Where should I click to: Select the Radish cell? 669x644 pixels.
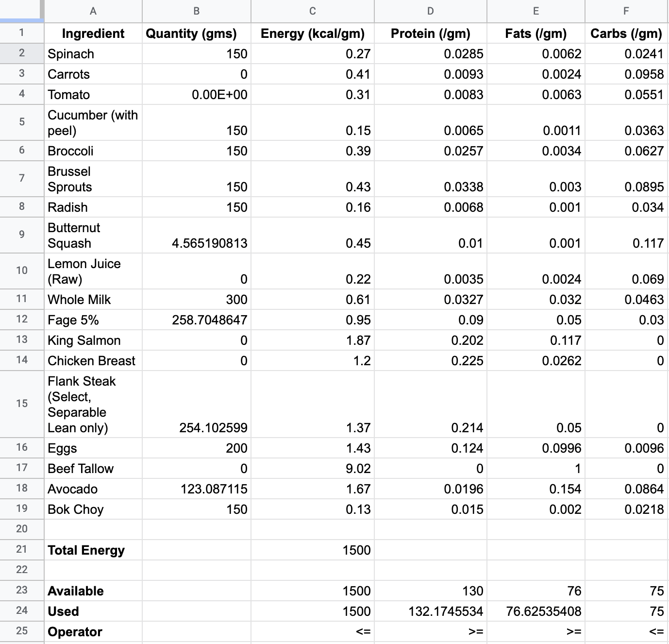[93, 207]
